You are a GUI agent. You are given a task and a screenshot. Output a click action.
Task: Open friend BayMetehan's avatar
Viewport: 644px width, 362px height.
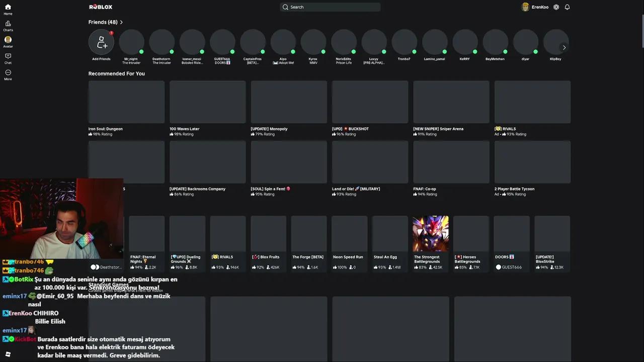tap(495, 42)
